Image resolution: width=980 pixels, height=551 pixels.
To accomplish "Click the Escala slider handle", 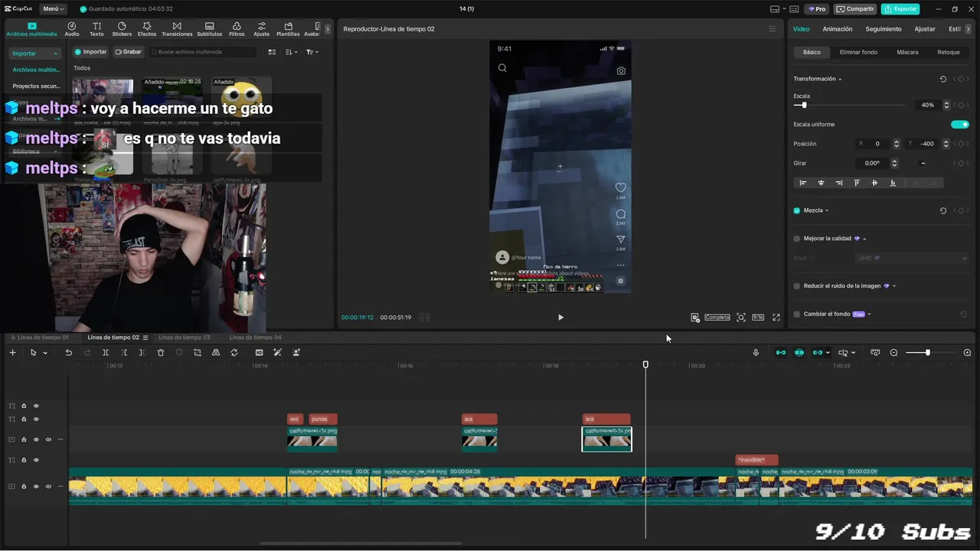I will pyautogui.click(x=803, y=105).
